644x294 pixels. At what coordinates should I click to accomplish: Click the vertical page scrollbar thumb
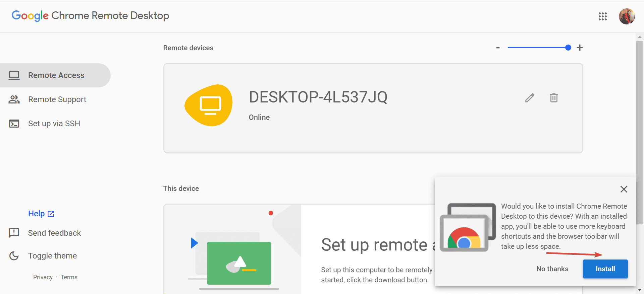pos(640,132)
